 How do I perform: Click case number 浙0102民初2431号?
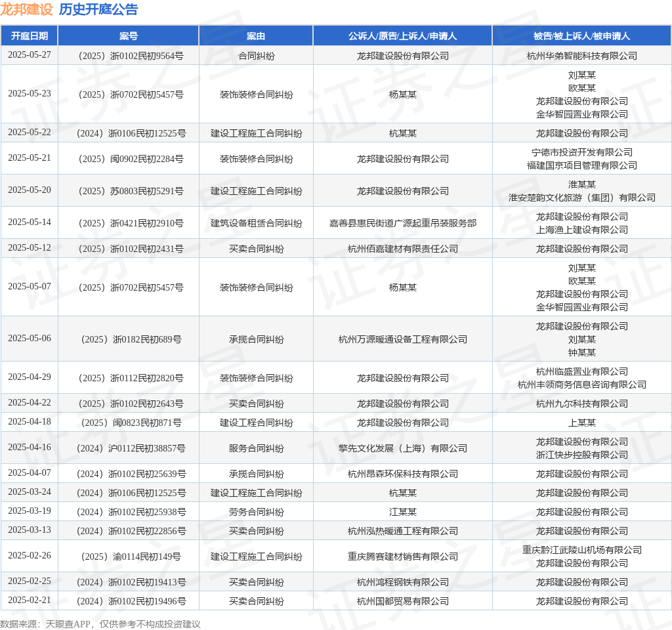[131, 249]
